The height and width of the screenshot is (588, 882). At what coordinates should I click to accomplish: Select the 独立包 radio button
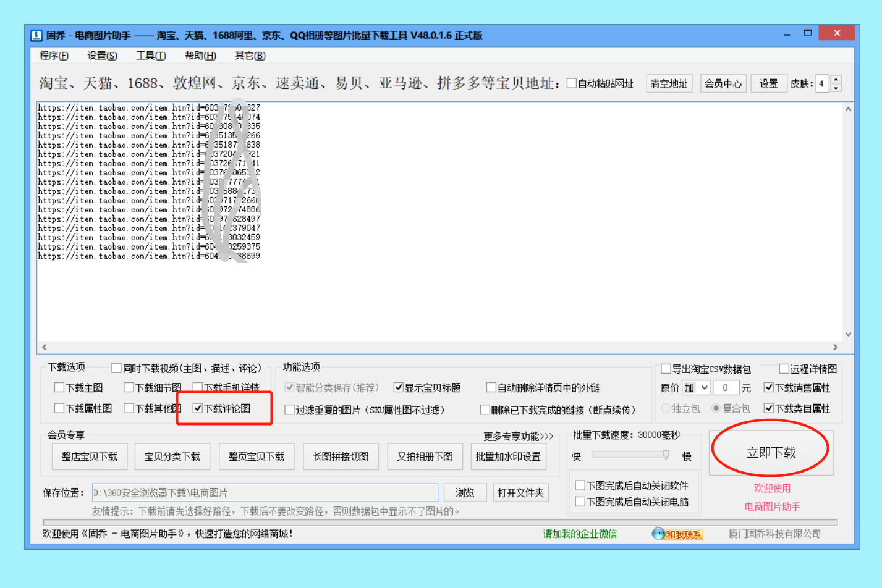pyautogui.click(x=664, y=409)
